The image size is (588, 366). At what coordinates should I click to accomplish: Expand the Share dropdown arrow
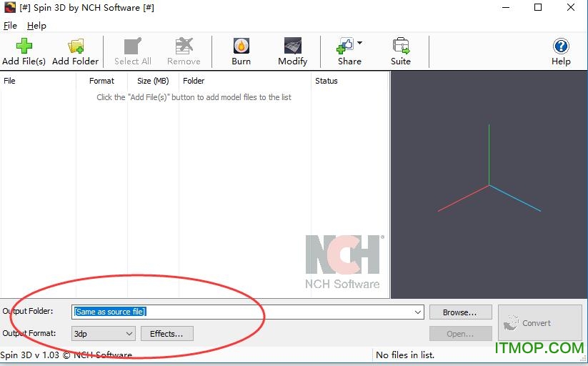pos(359,43)
